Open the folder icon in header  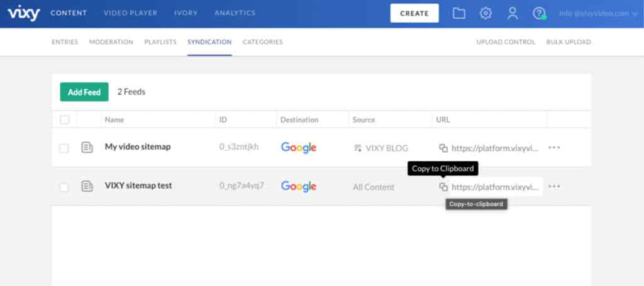(458, 13)
